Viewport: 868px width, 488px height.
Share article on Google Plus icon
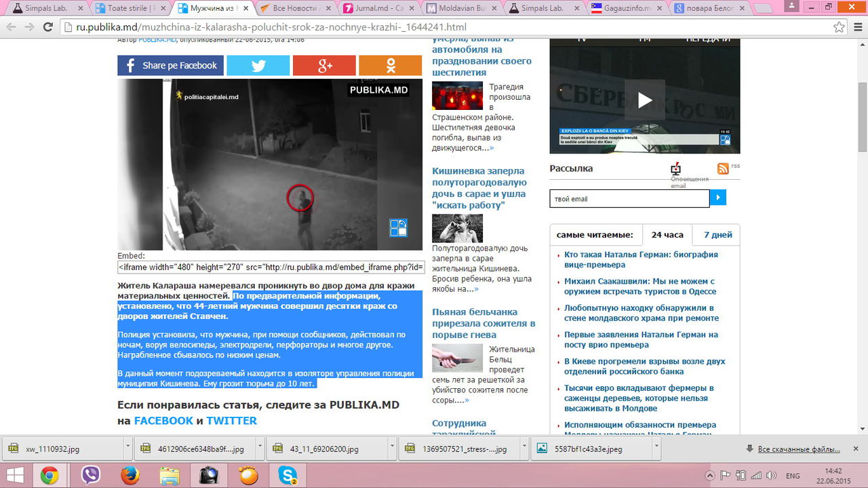[x=324, y=65]
